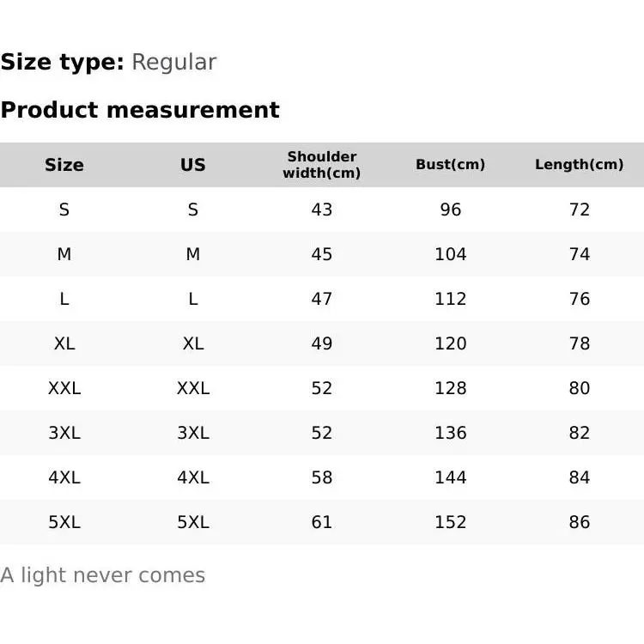Click the Product measurement heading
The image size is (644, 644).
pos(140,110)
